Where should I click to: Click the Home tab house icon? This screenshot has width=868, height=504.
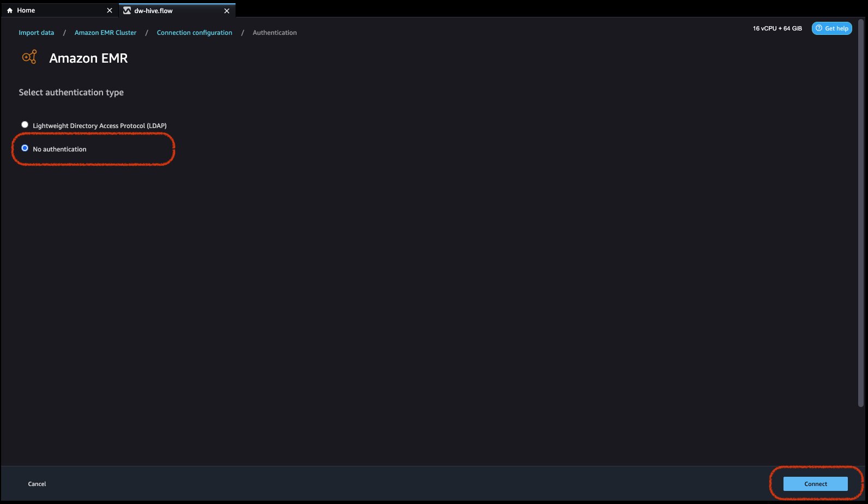tap(10, 10)
